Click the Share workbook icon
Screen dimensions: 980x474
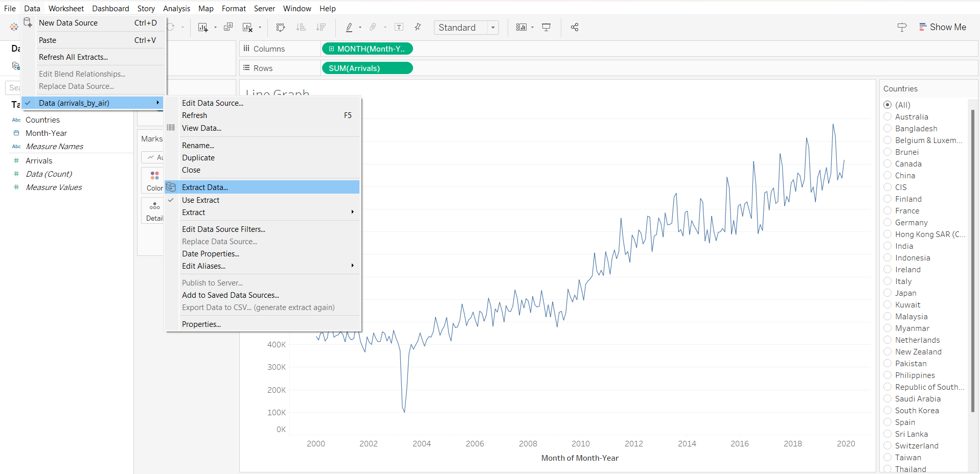coord(575,28)
